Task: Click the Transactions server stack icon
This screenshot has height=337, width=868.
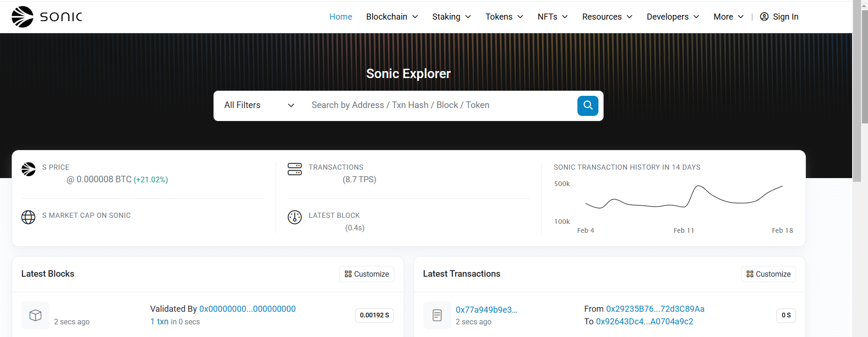Action: pos(295,169)
